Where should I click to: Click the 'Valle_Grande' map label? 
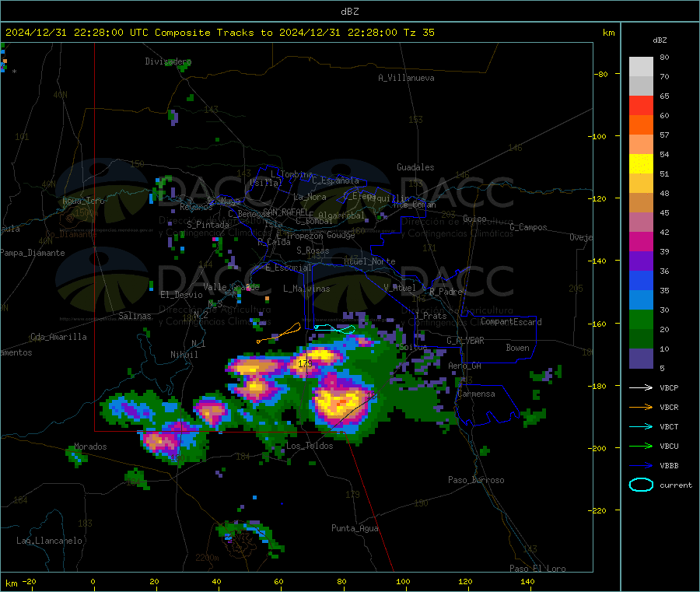(x=231, y=286)
